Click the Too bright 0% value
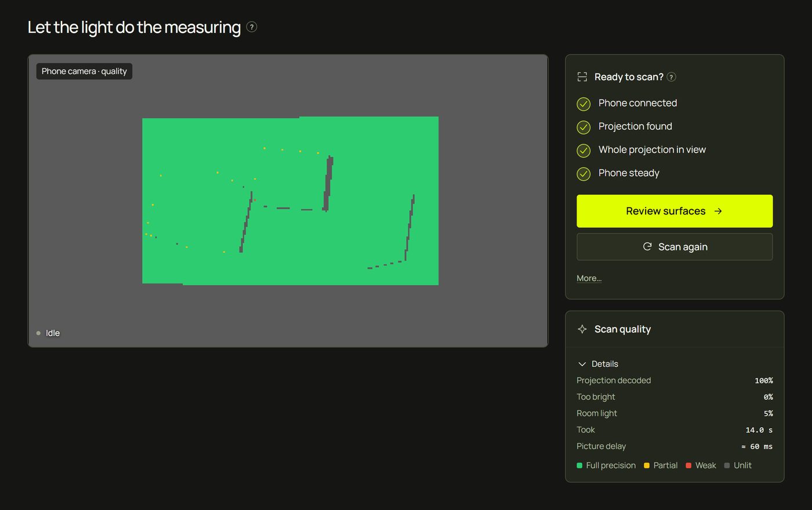812x510 pixels. [x=768, y=397]
